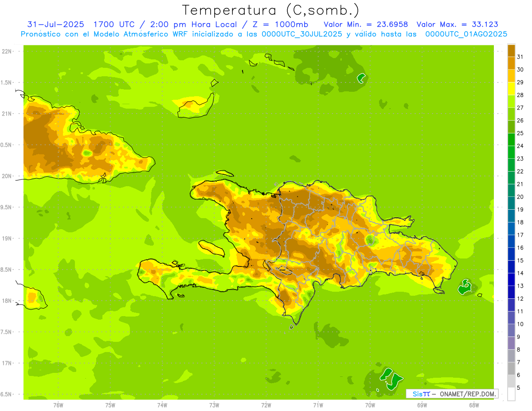Click the '72W' longitude axis label
The image size is (532, 411).
[266, 405]
